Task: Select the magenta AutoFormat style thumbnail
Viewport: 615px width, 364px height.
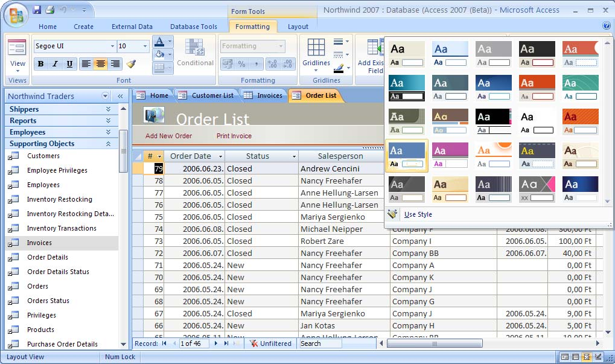Action: pyautogui.click(x=450, y=155)
